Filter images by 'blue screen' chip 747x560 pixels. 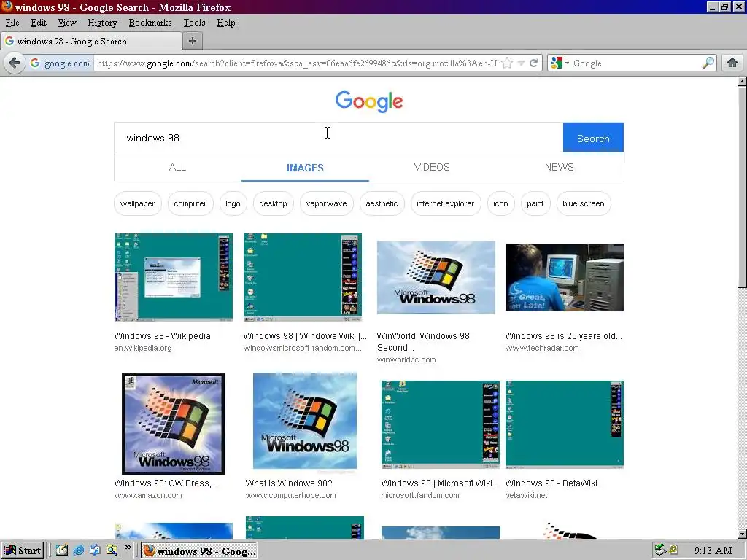pos(583,203)
